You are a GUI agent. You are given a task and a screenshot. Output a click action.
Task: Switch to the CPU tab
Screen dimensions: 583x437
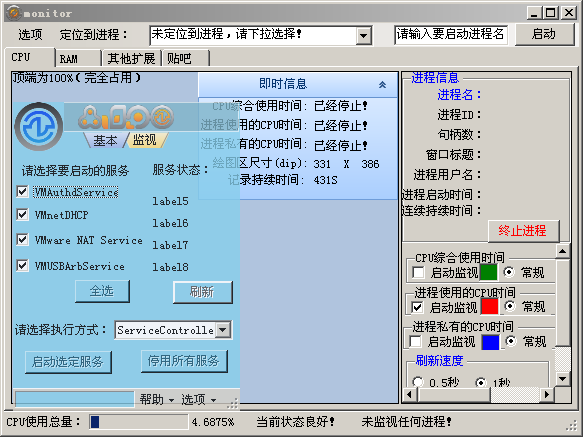click(30, 57)
